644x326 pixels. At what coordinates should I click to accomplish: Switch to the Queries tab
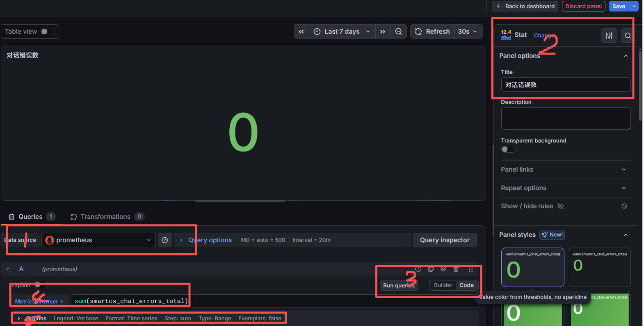(x=32, y=217)
